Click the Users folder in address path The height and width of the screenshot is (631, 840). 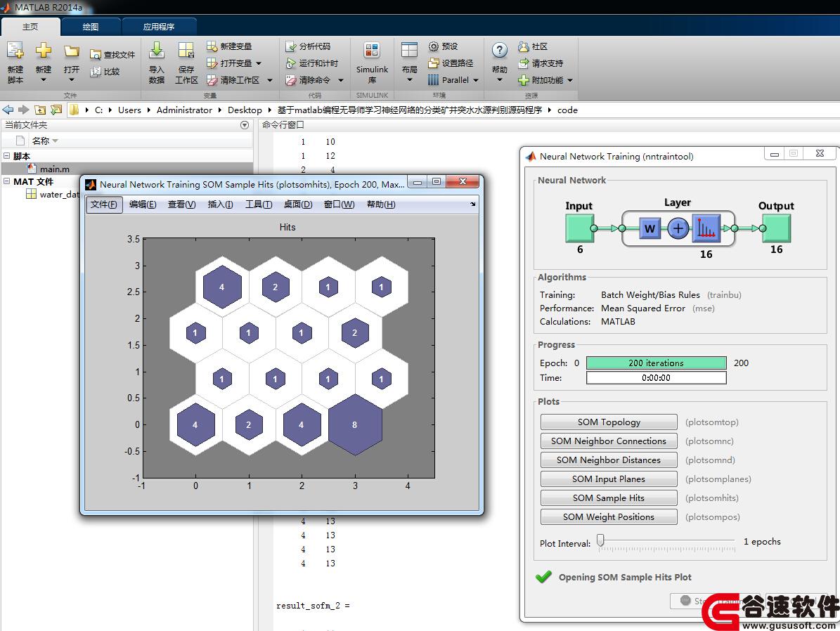tap(129, 110)
